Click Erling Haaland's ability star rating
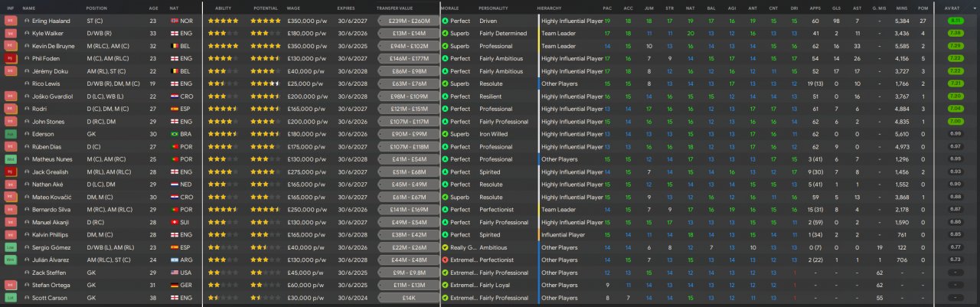Image resolution: width=980 pixels, height=307 pixels. pyautogui.click(x=223, y=21)
